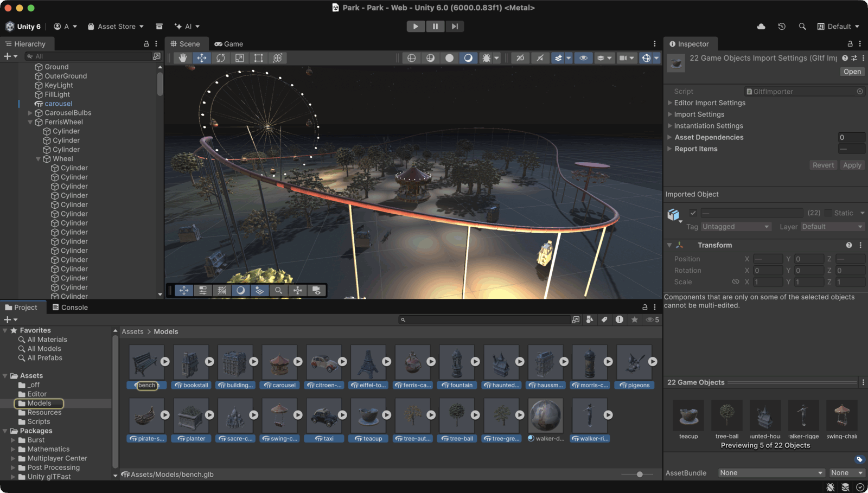Open the undo History icon

pos(782,27)
